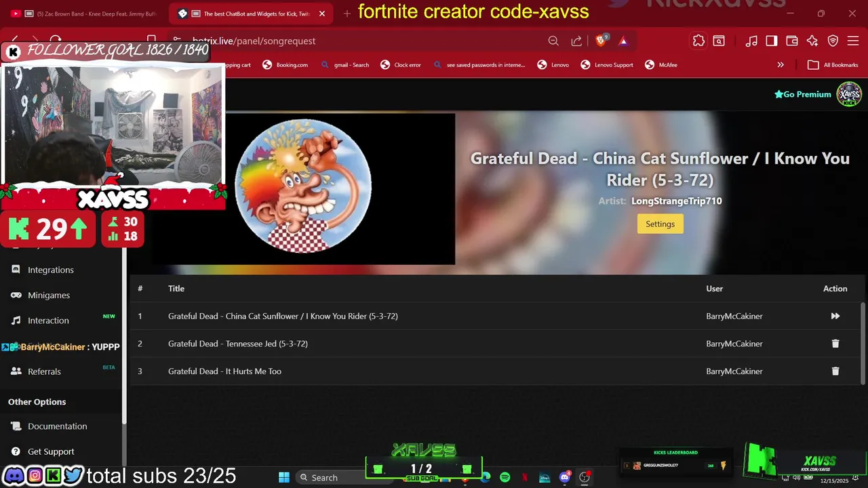Open Discord from the taskbar
The image size is (868, 488).
click(564, 477)
